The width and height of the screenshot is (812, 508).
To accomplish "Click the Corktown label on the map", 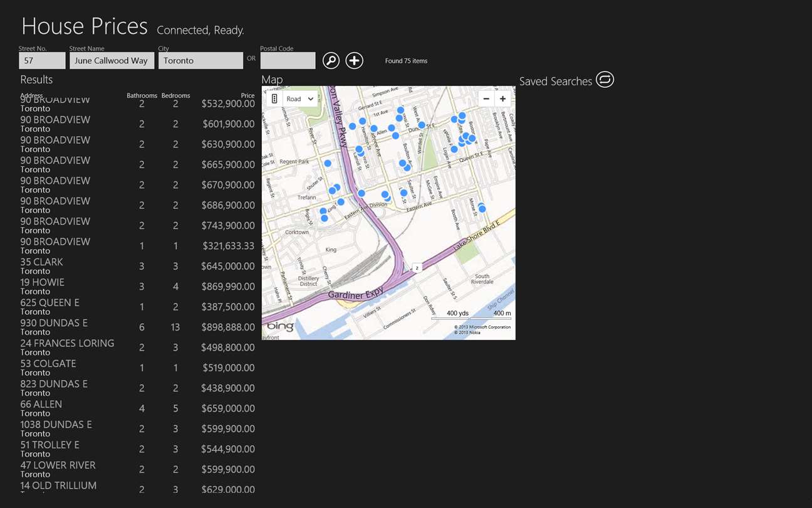I will (296, 232).
